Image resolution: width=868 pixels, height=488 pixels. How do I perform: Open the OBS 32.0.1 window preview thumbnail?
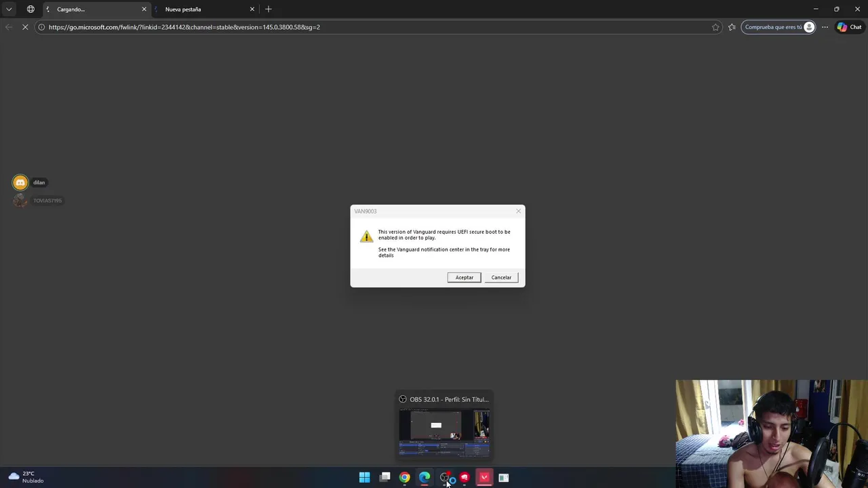[x=444, y=432]
